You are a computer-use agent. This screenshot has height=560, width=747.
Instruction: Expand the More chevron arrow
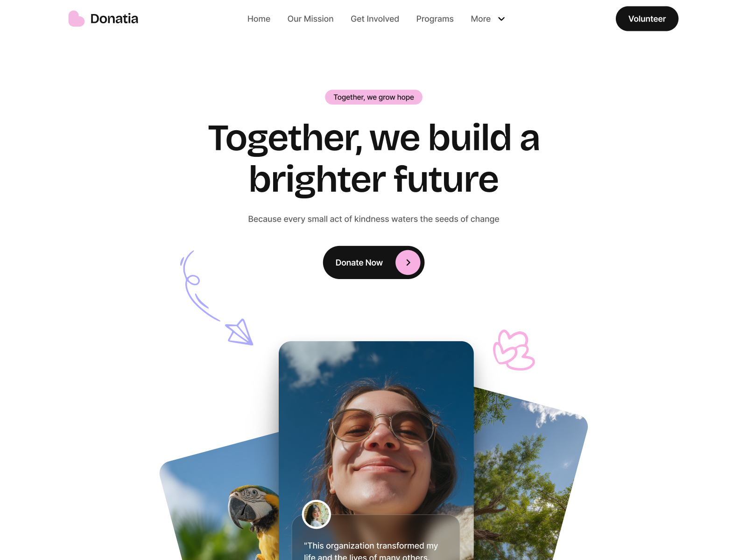(x=501, y=19)
